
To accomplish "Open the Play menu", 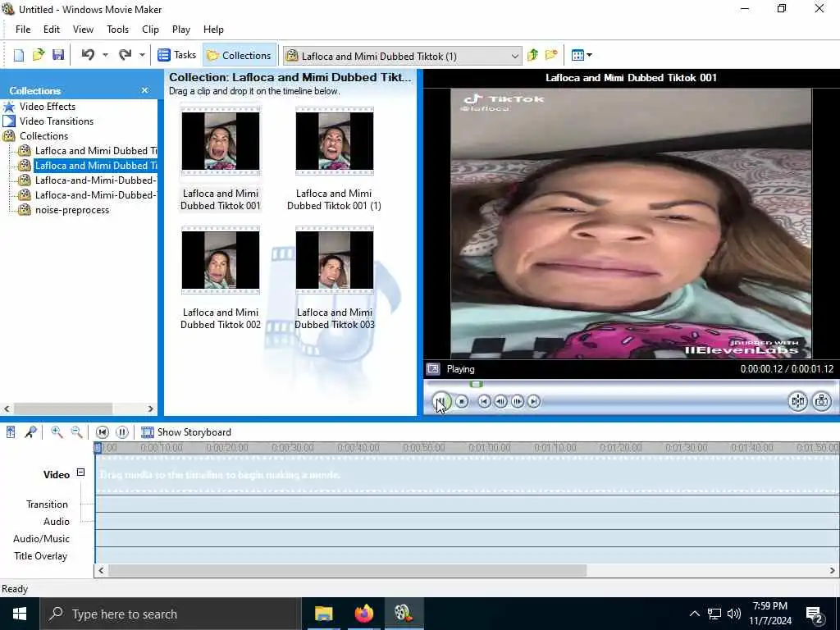I will (181, 30).
